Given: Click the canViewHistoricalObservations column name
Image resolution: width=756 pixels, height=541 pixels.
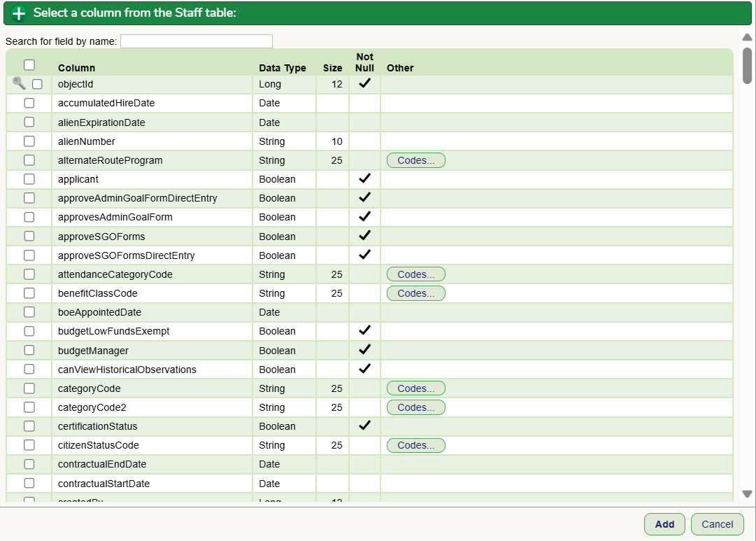Looking at the screenshot, I should tap(127, 370).
